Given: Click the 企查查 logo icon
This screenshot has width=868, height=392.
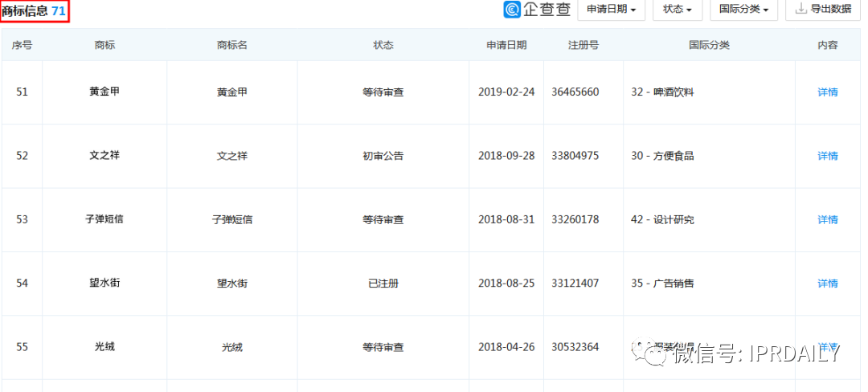Looking at the screenshot, I should 511,10.
